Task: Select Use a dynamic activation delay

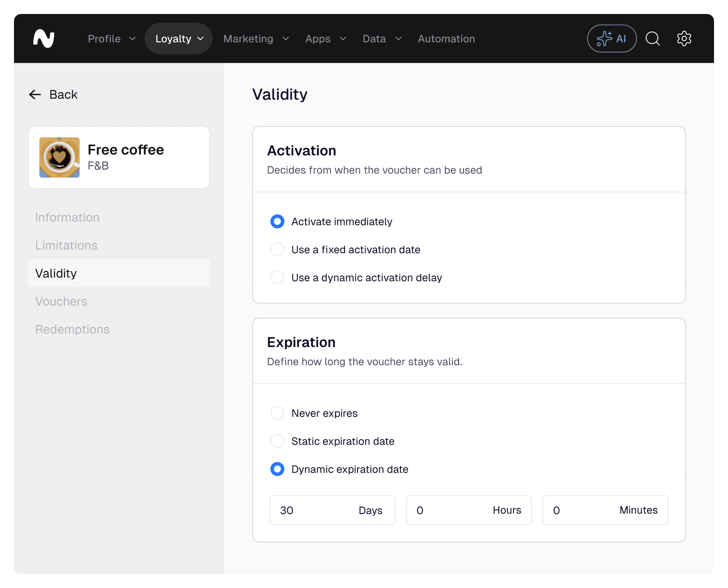Action: point(277,278)
